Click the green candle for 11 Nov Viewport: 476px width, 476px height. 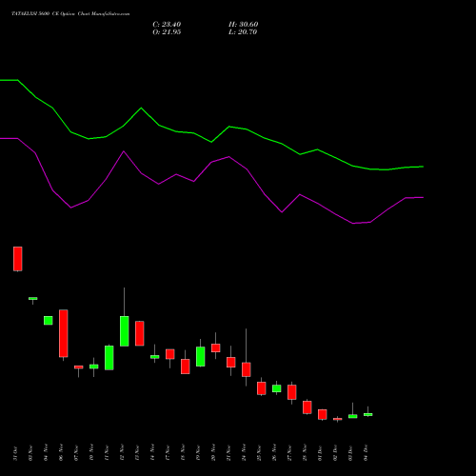109,358
